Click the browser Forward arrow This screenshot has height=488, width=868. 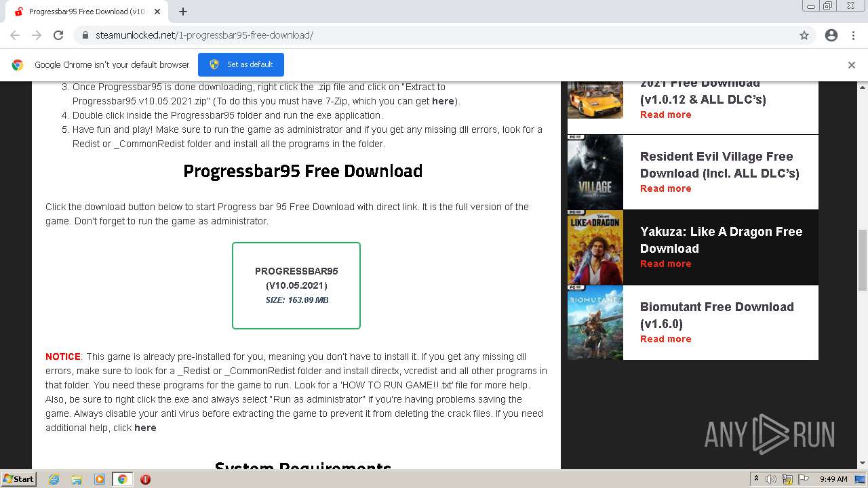37,35
